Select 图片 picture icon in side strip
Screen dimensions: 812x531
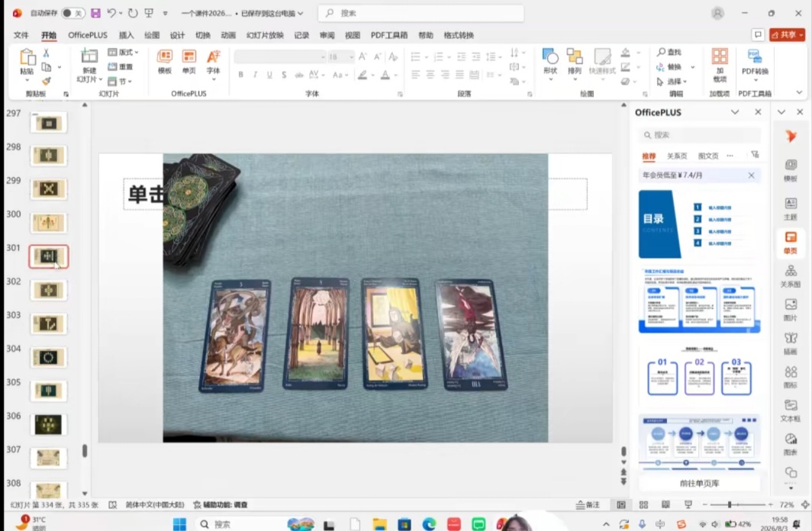(x=791, y=310)
